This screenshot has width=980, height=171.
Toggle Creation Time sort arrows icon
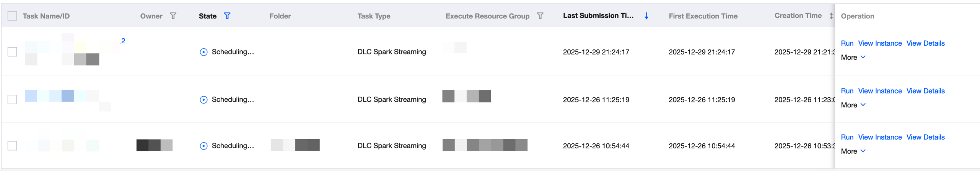click(831, 16)
